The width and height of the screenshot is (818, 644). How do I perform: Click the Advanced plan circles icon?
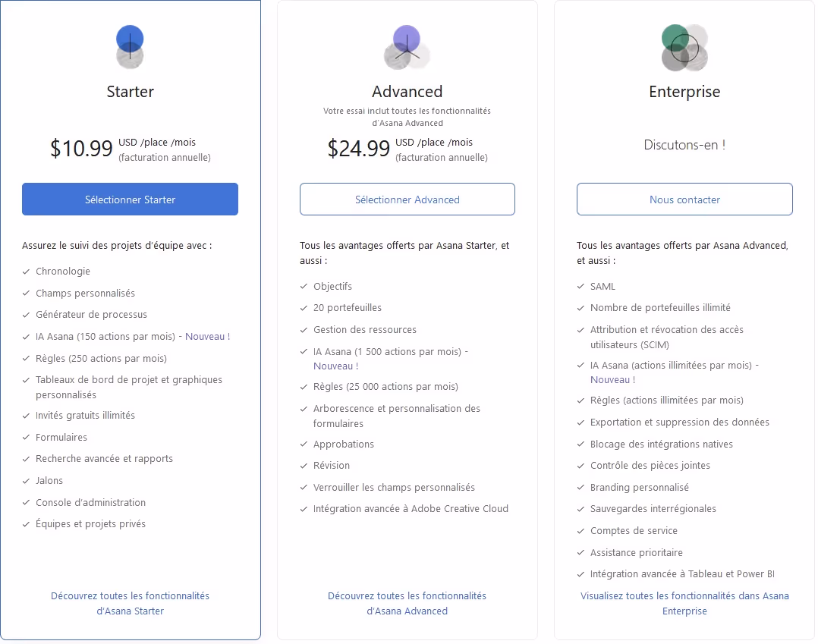pos(407,47)
